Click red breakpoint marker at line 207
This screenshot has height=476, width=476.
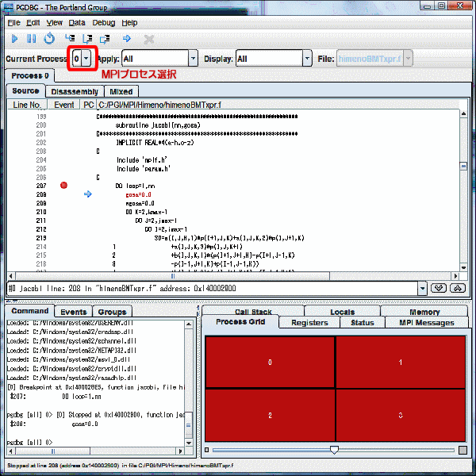pos(64,185)
